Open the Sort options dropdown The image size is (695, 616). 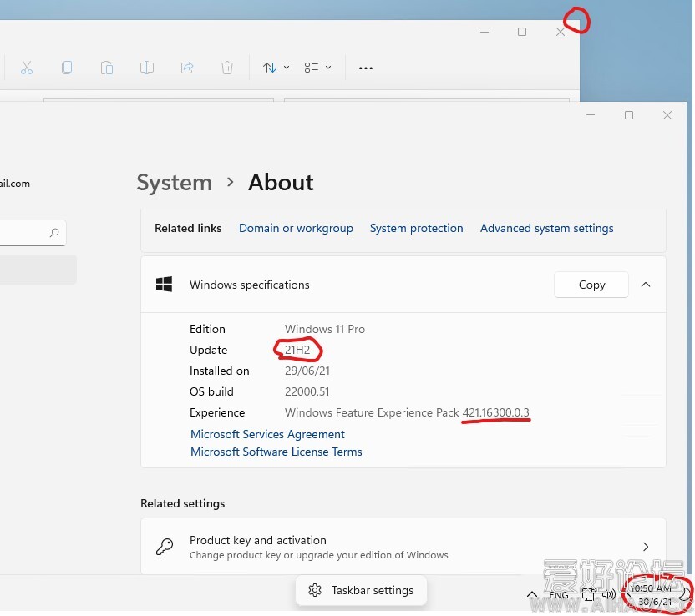[276, 68]
